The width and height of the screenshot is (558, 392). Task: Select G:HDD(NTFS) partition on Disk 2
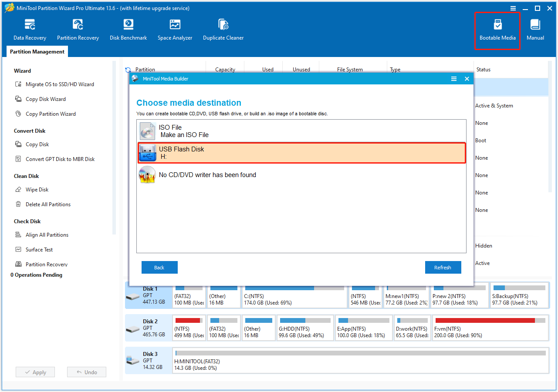pyautogui.click(x=305, y=328)
